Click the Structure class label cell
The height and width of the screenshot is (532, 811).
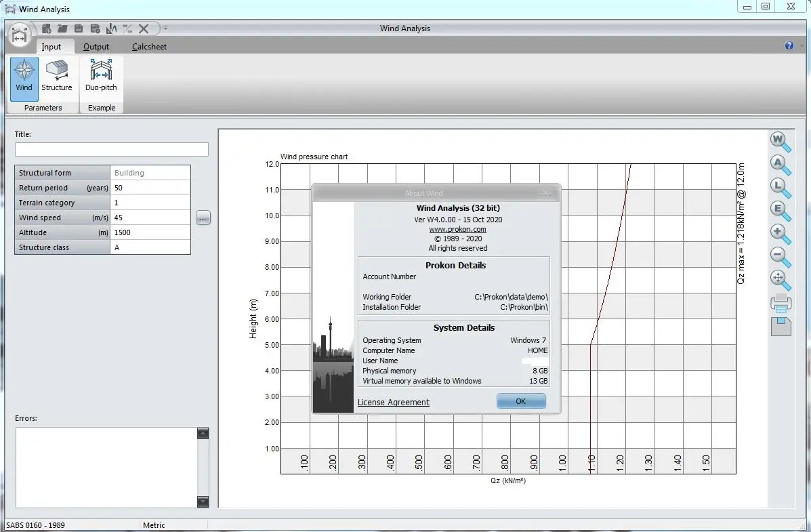(x=62, y=248)
